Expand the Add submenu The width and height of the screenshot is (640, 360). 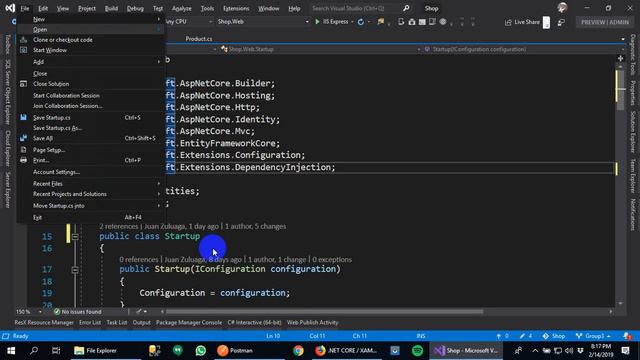click(x=91, y=62)
